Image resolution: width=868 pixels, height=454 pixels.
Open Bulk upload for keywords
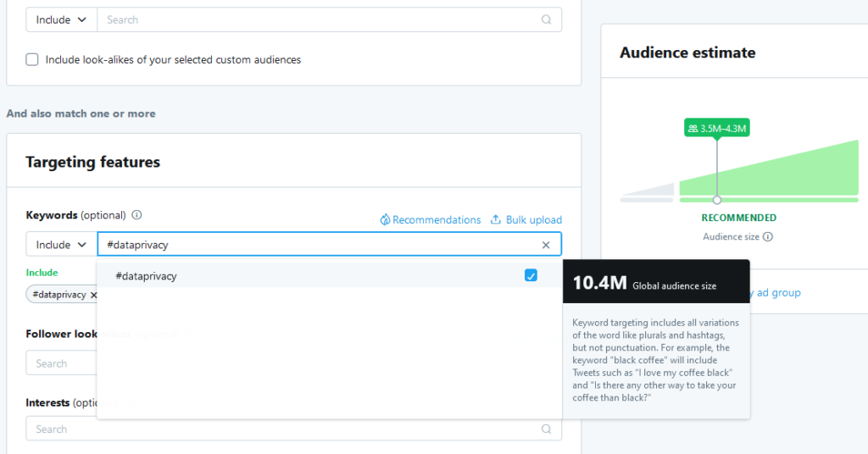pos(526,220)
